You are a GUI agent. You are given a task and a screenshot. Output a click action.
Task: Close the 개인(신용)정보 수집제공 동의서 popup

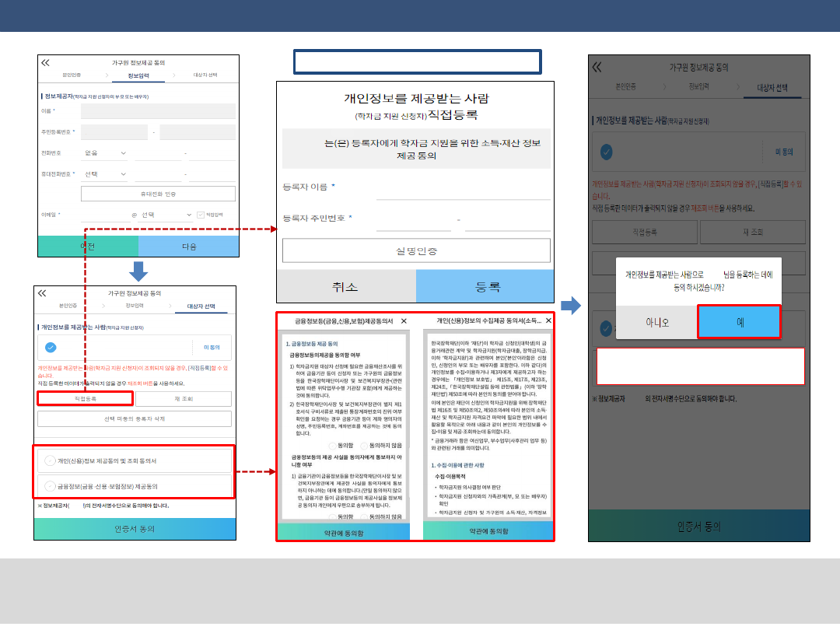pyautogui.click(x=548, y=320)
